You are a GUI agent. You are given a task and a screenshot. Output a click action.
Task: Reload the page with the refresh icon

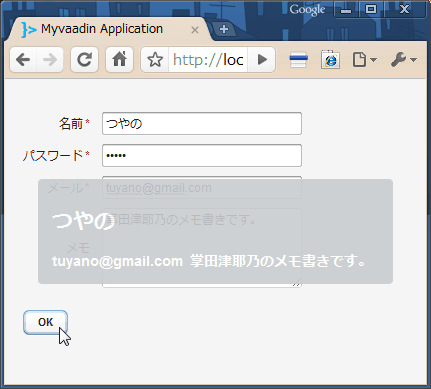click(84, 60)
